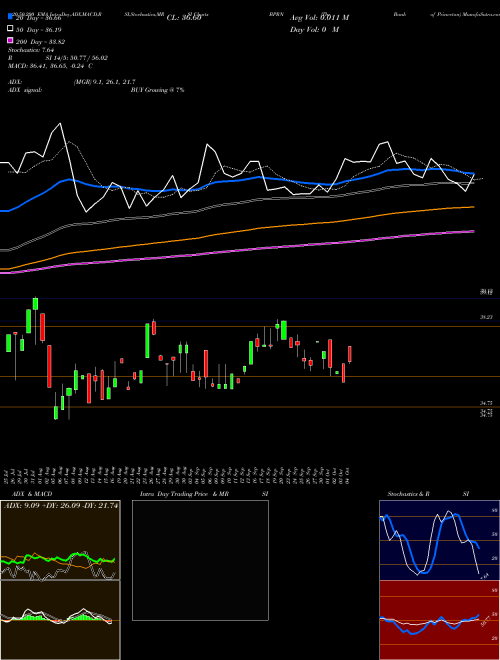Click the blue 20 Day legend swatch
The width and height of the screenshot is (500, 660).
coord(10,17)
